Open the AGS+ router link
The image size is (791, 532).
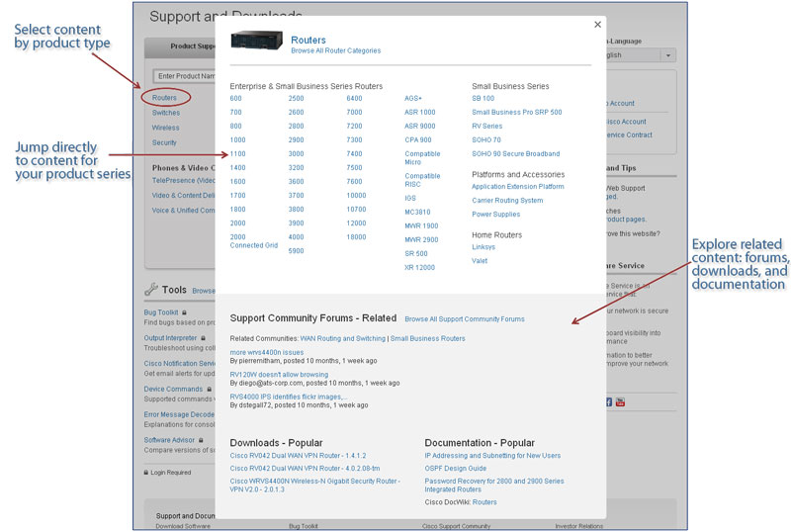(x=413, y=99)
